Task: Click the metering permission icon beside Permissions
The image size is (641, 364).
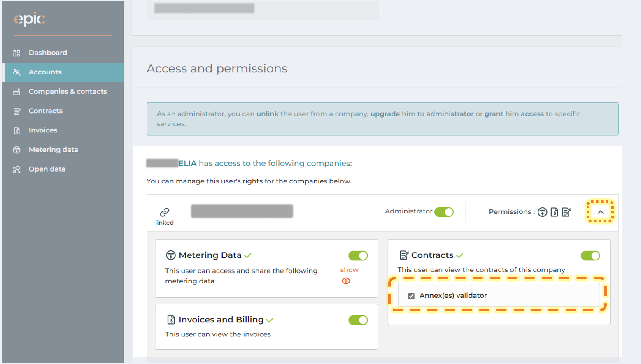Action: click(543, 212)
